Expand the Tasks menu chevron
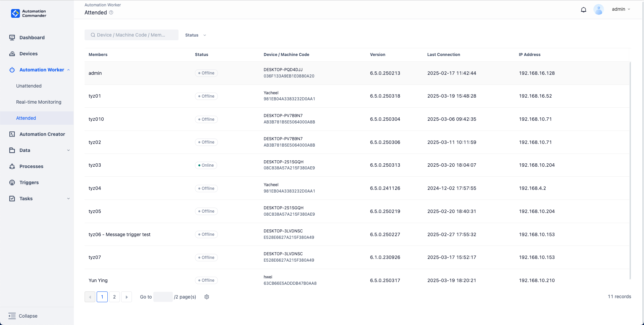Image resolution: width=644 pixels, height=325 pixels. pyautogui.click(x=68, y=199)
